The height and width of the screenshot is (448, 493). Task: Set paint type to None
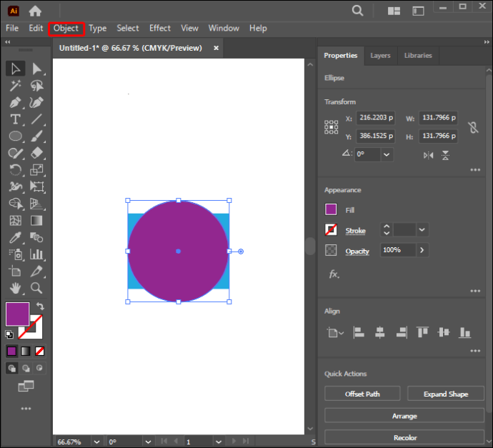(x=39, y=351)
